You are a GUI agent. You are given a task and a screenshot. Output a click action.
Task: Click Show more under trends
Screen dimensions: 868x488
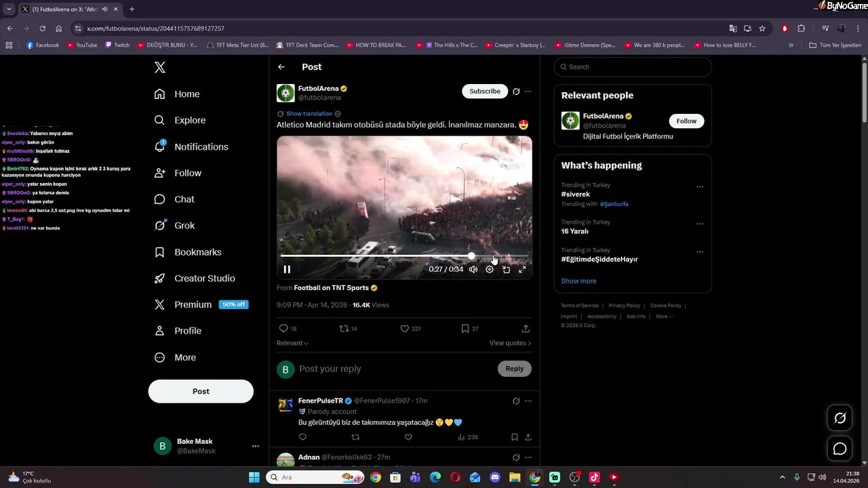578,281
